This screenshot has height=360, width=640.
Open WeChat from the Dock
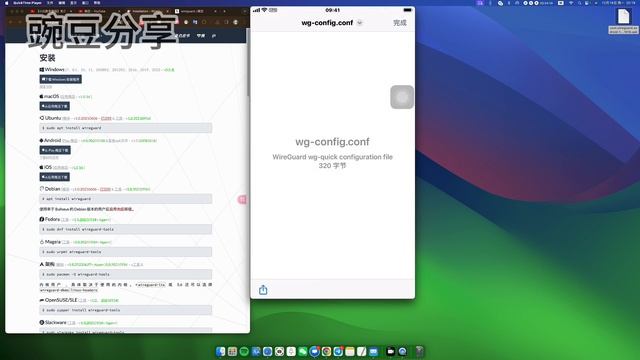[302, 351]
